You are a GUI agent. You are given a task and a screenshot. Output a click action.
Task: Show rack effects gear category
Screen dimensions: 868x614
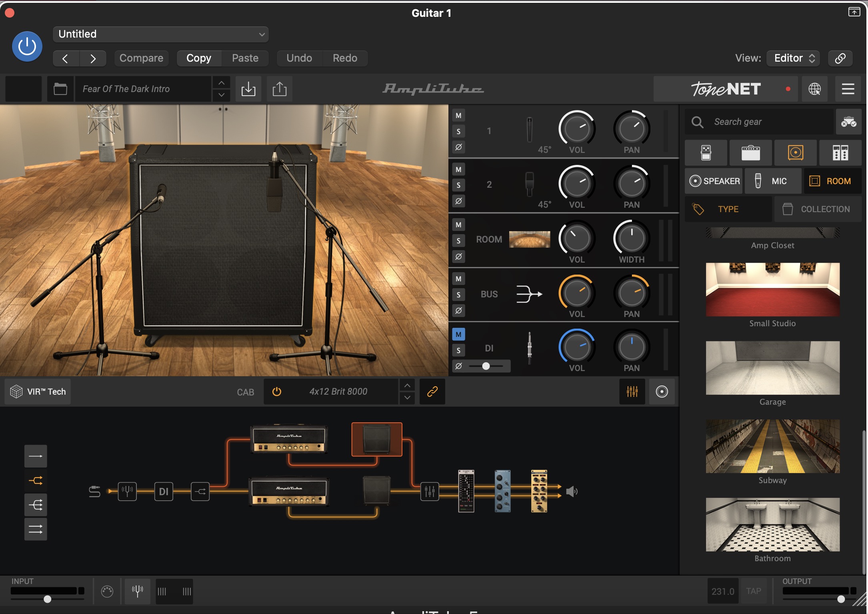tap(840, 153)
